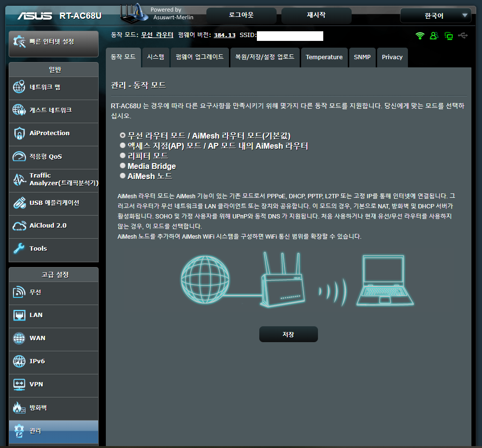Click the AiProtection shield icon
Screen dimensions: 482x448
click(x=19, y=133)
